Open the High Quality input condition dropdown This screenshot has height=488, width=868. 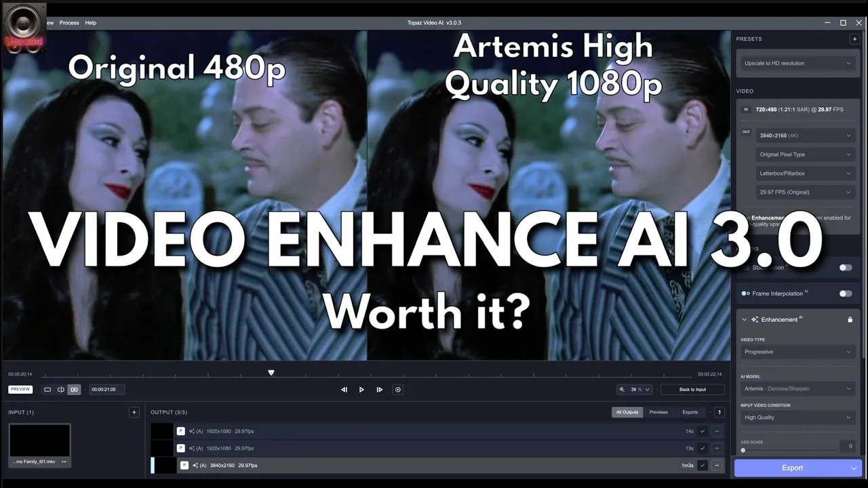click(x=798, y=418)
